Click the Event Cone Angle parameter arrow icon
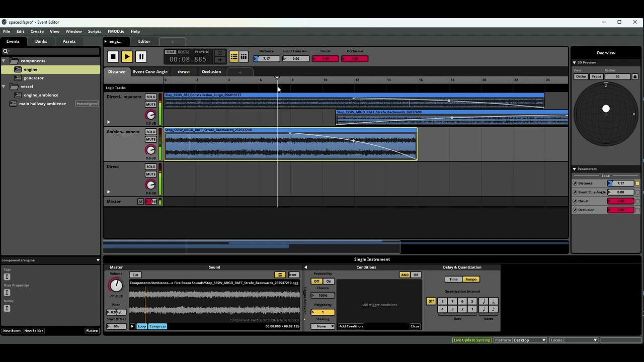 coord(575,192)
